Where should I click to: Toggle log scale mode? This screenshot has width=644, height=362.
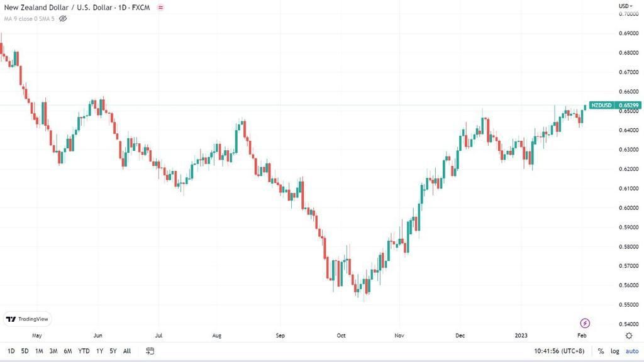pyautogui.click(x=615, y=351)
